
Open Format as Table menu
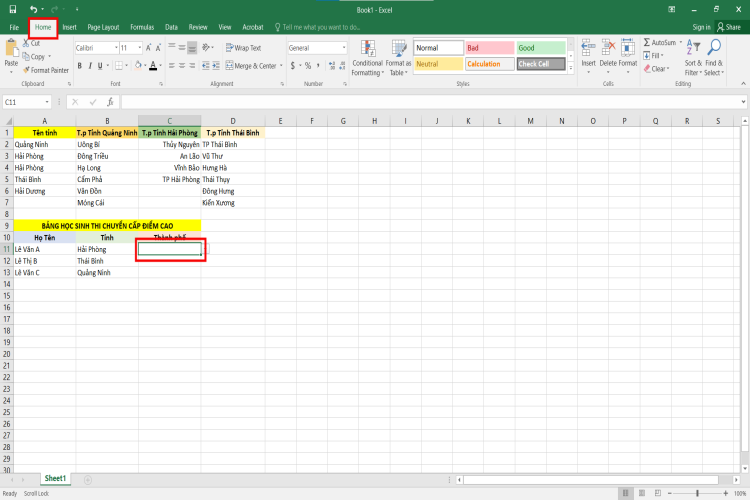pyautogui.click(x=398, y=58)
